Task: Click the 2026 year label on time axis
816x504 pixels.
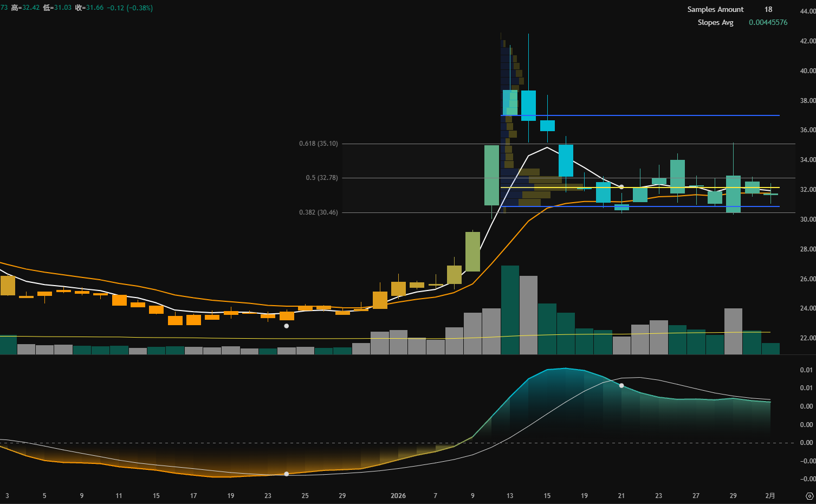Action: click(x=398, y=496)
